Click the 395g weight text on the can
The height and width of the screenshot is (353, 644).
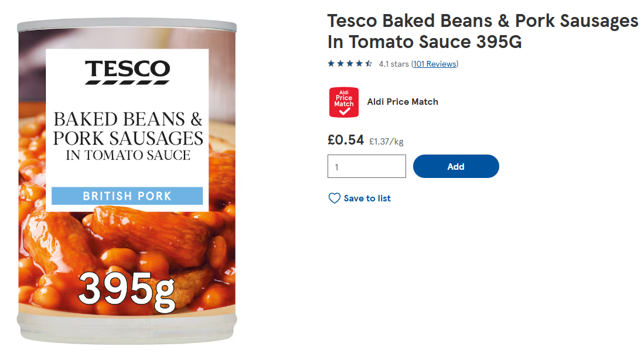pos(127,289)
